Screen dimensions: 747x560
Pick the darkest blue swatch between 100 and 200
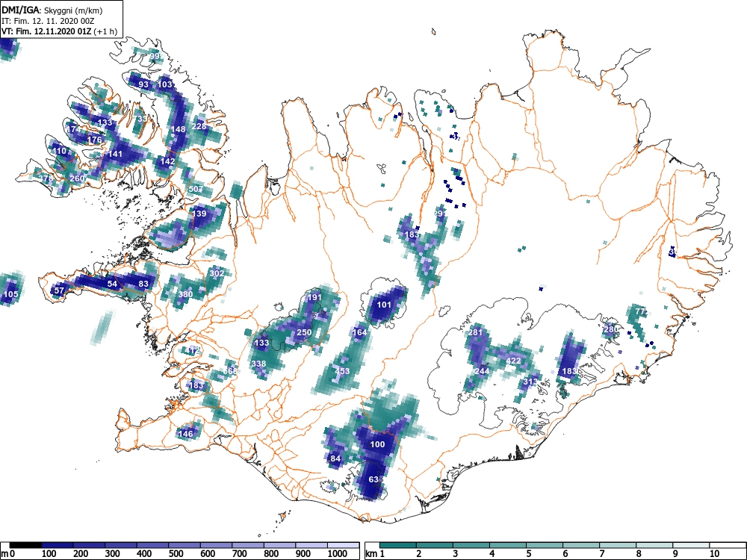(x=58, y=545)
